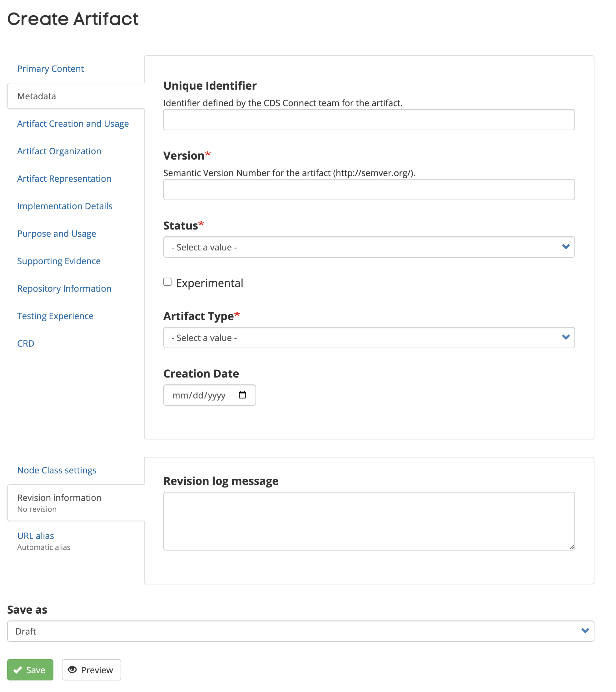Open the CRD tab

[26, 343]
